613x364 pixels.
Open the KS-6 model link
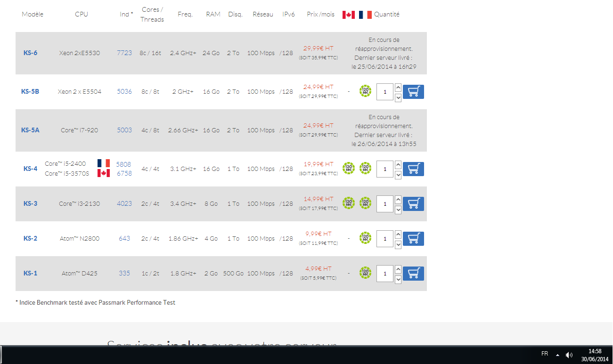[30, 53]
